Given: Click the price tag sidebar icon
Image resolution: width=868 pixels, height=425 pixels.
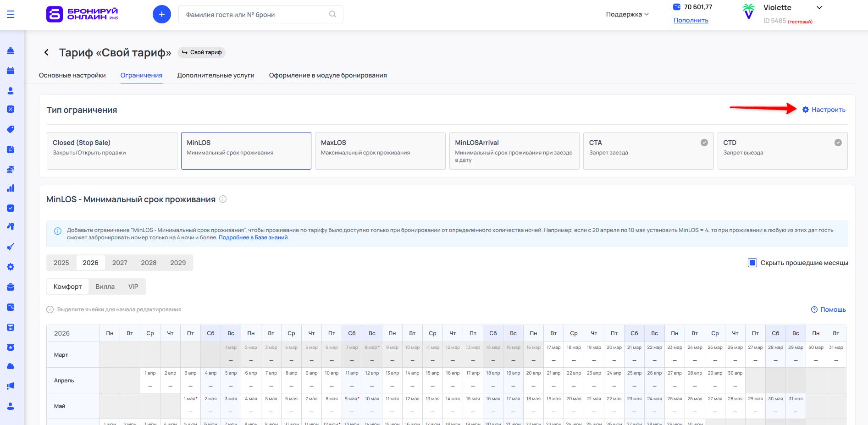Looking at the screenshot, I should coord(11,129).
